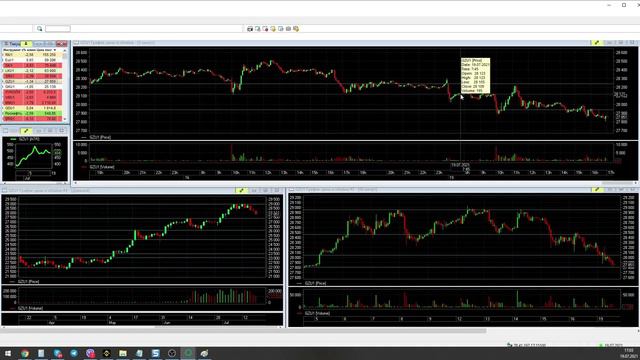This screenshot has height=360, width=640.
Task: Click GZU1 [ATR] legend in small panel
Action: [x=29, y=139]
